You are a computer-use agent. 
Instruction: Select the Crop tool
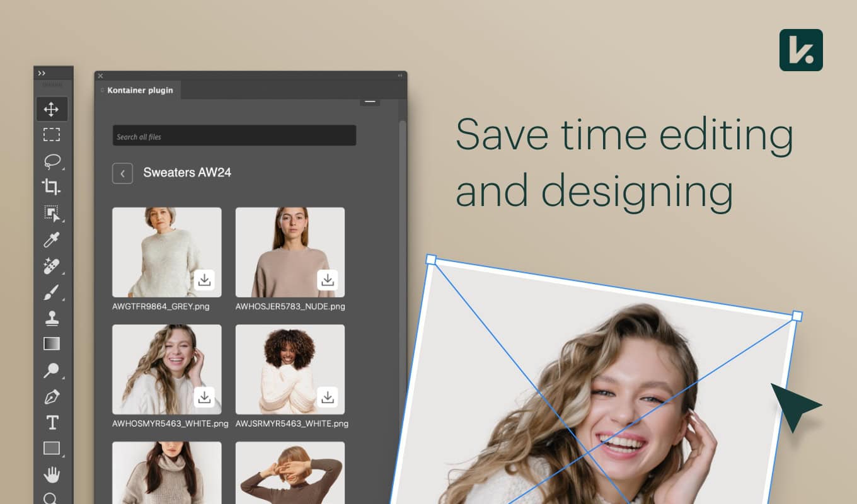52,187
